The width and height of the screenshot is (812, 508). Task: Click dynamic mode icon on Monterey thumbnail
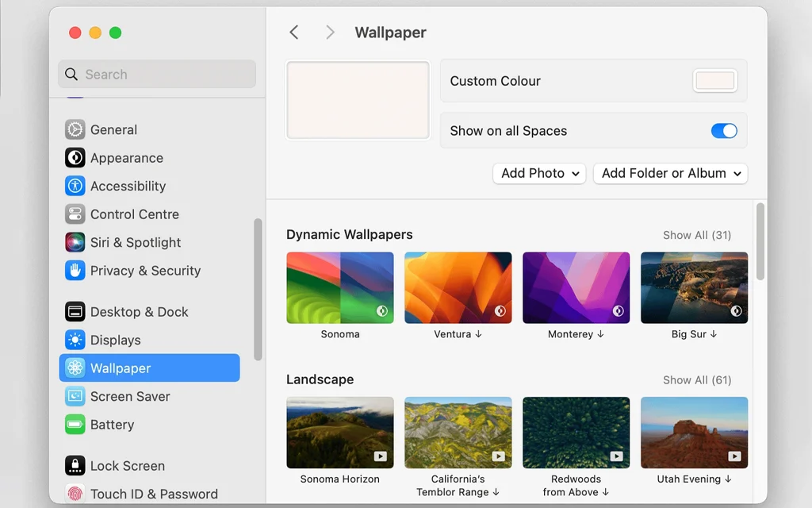[x=618, y=311]
